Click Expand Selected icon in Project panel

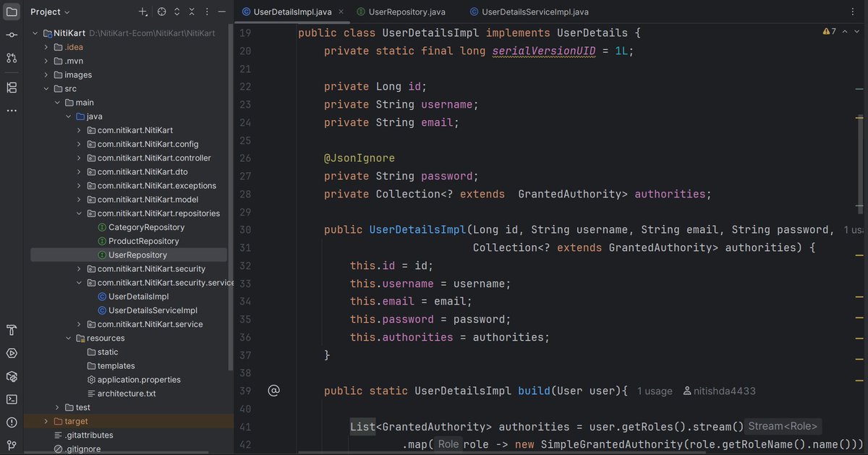(176, 12)
